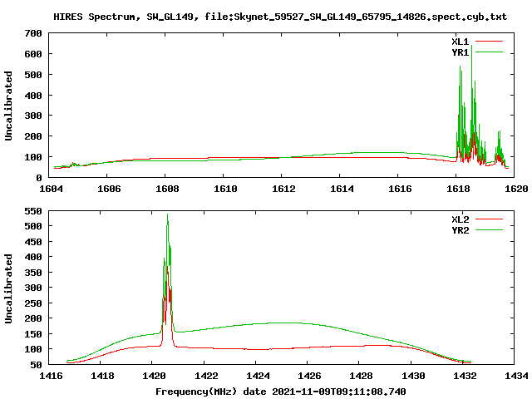Viewport: 532px width, 399px height.
Task: Click the HIRES Spectrum plot title
Action: point(280,17)
